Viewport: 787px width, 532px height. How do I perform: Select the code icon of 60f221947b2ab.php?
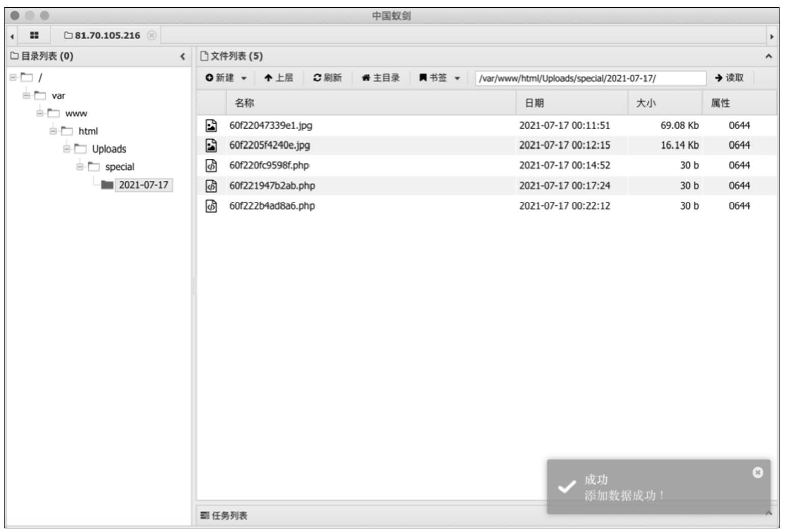pos(211,186)
